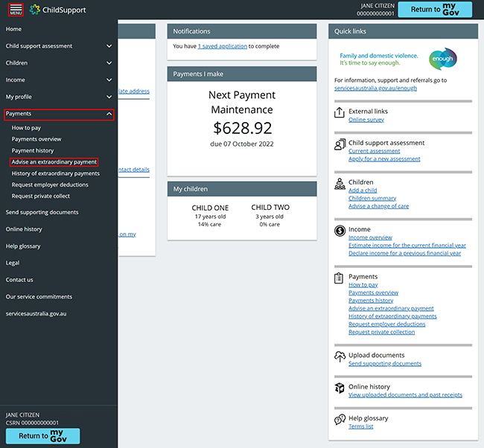This screenshot has width=484, height=448.
Task: Open the 1 saved application link
Action: click(223, 46)
